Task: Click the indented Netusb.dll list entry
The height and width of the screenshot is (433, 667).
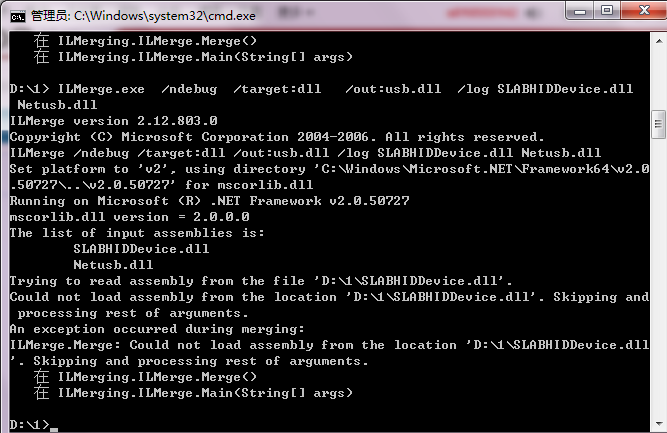Action: pyautogui.click(x=113, y=265)
